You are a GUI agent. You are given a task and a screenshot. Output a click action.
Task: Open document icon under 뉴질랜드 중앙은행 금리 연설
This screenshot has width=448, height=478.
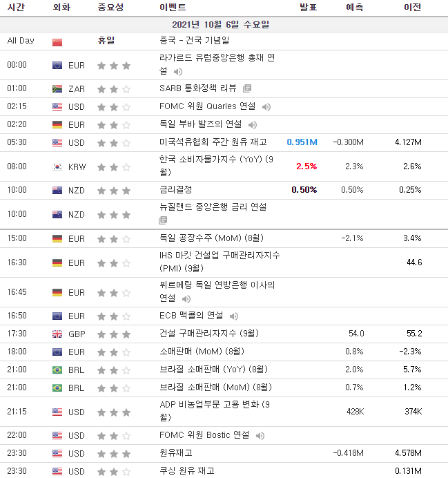pyautogui.click(x=163, y=220)
